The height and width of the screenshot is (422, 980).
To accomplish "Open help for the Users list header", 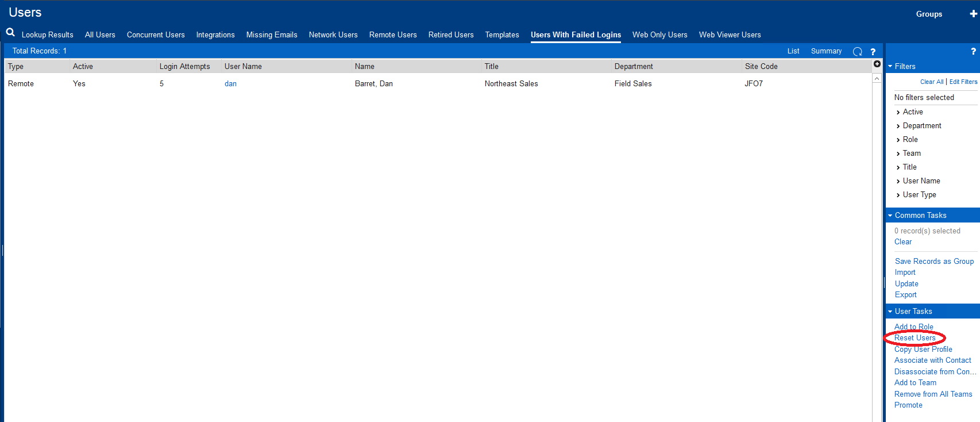I will click(x=873, y=51).
